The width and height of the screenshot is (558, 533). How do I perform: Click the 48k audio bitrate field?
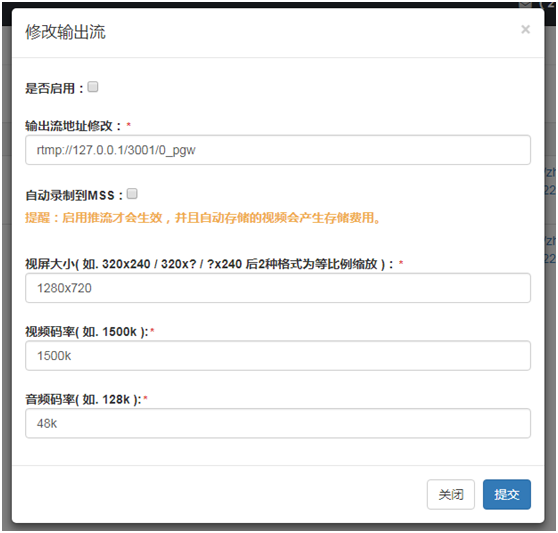point(278,423)
